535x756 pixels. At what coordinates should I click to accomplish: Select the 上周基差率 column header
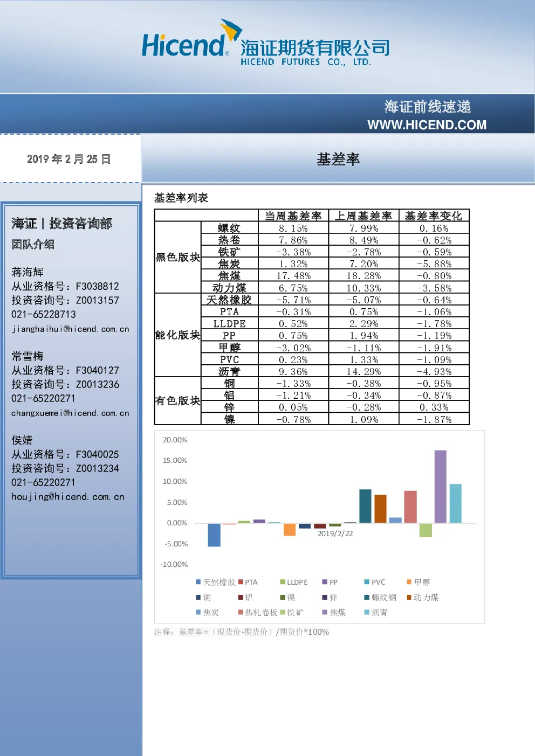[363, 216]
